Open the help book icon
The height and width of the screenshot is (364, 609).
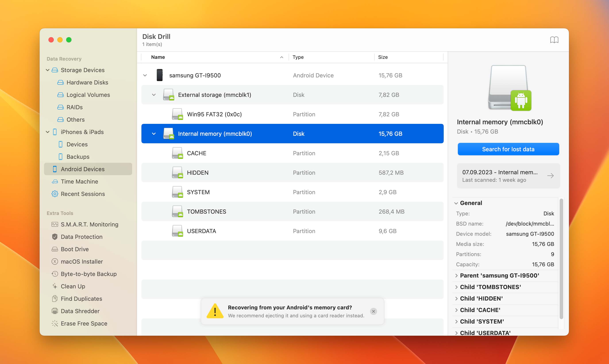pyautogui.click(x=554, y=40)
